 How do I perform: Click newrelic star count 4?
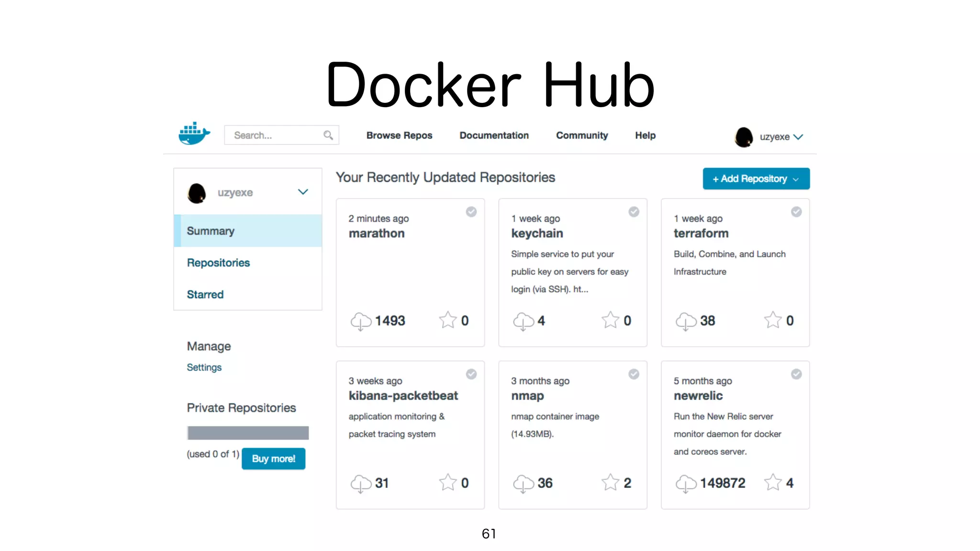click(x=790, y=483)
